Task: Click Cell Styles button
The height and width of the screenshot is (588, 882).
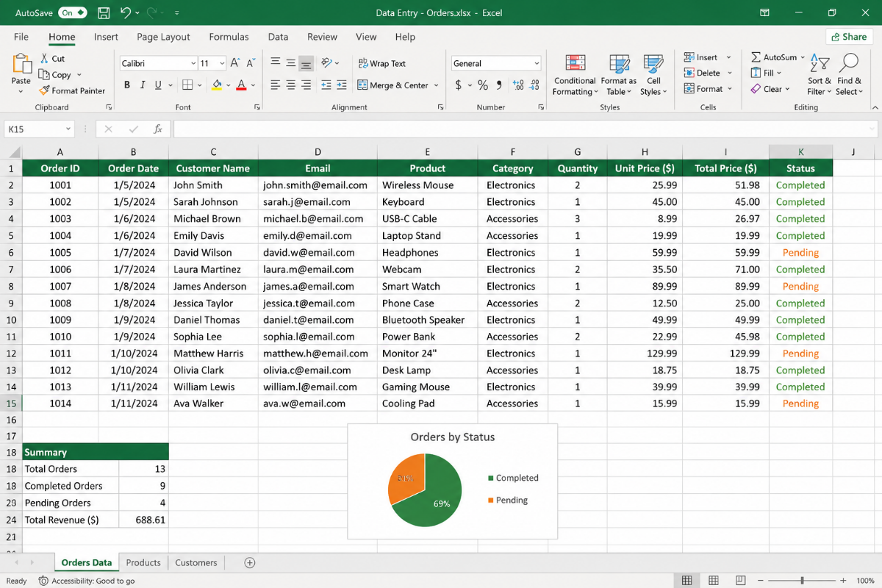Action: coord(653,74)
